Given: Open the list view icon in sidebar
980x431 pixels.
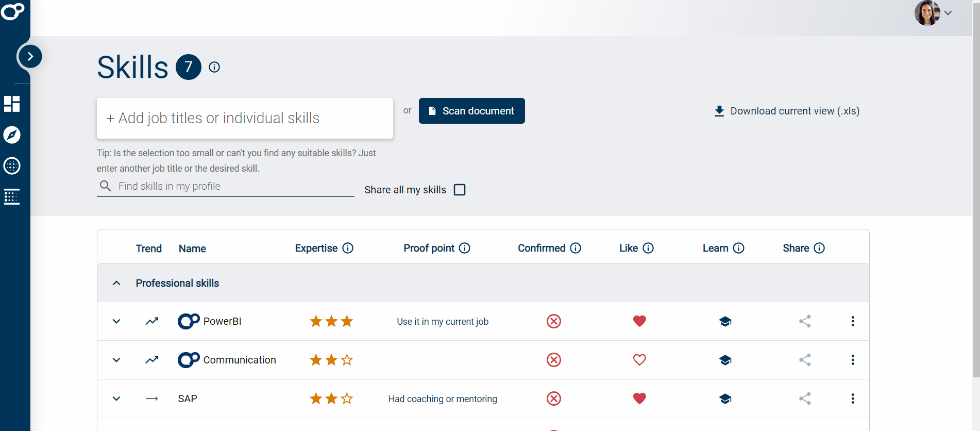Looking at the screenshot, I should pos(12,196).
